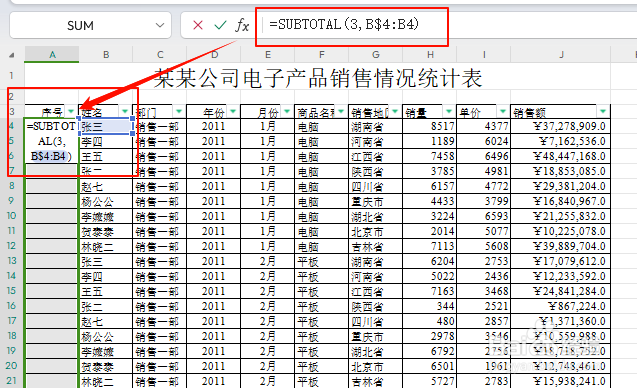Click sales amount ¥867,224.0
This screenshot has width=637, height=388.
[x=561, y=306]
